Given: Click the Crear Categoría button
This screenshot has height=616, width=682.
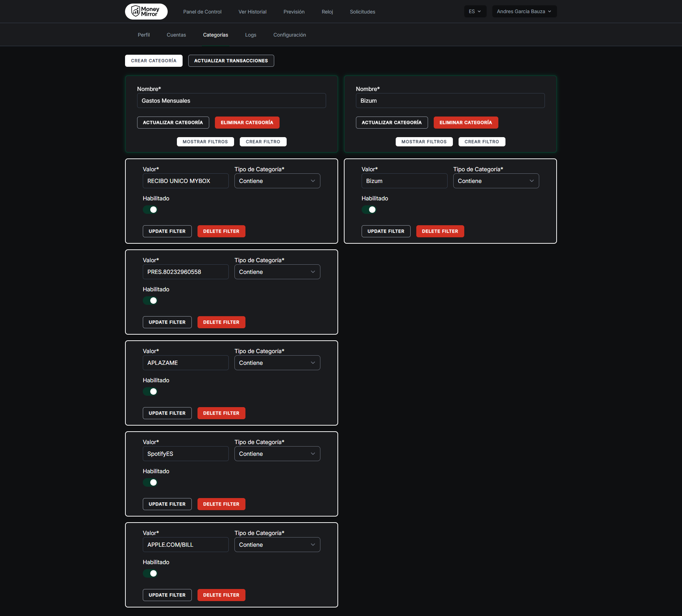Looking at the screenshot, I should [x=153, y=61].
